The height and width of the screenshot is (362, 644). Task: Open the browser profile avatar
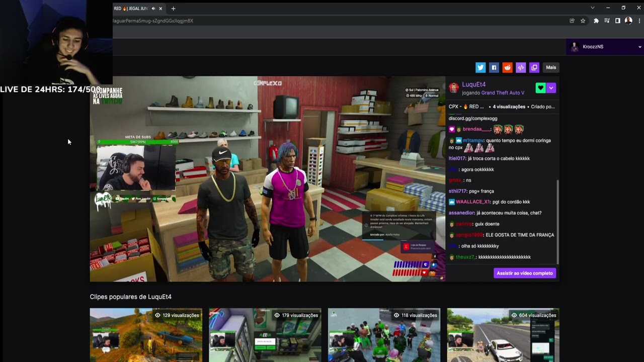coord(628,21)
